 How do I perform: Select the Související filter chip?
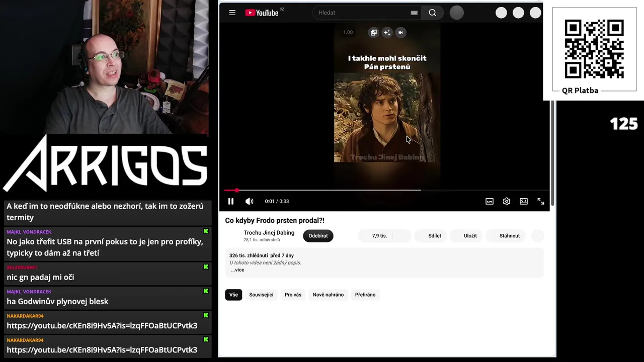[261, 295]
